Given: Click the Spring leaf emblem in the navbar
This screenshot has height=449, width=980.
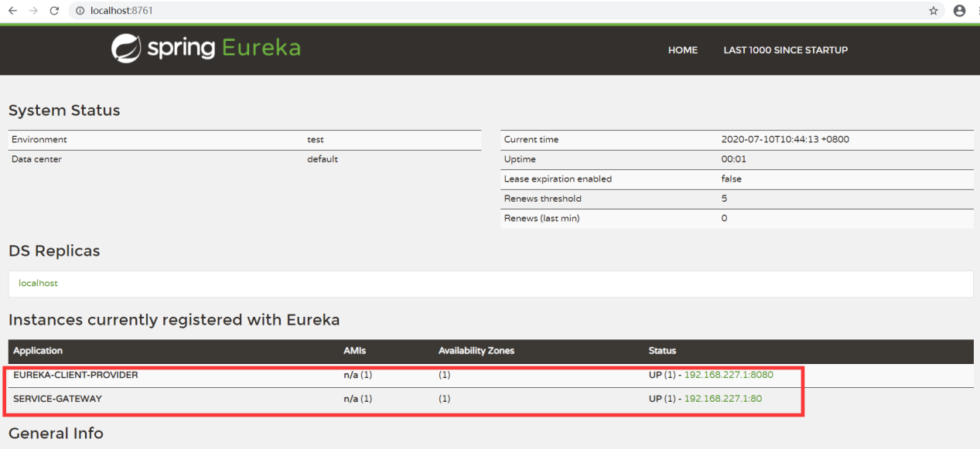Looking at the screenshot, I should click(x=128, y=47).
